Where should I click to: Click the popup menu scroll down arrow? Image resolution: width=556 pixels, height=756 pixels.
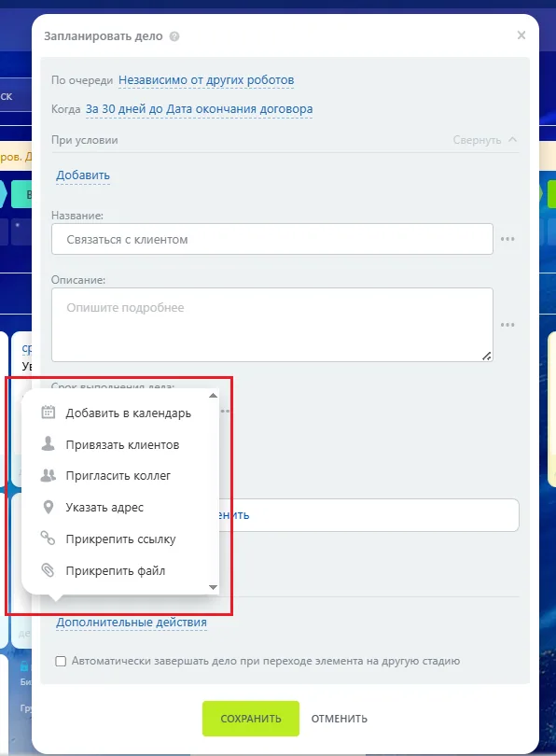pyautogui.click(x=213, y=587)
